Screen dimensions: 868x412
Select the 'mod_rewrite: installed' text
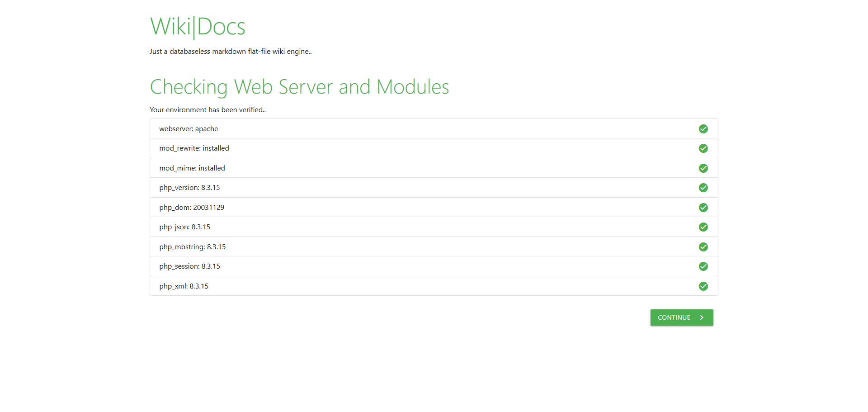tap(194, 148)
